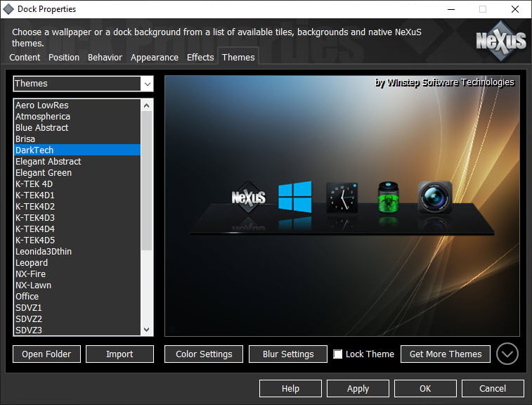
Task: Select the Brisa theme
Action: click(x=77, y=139)
